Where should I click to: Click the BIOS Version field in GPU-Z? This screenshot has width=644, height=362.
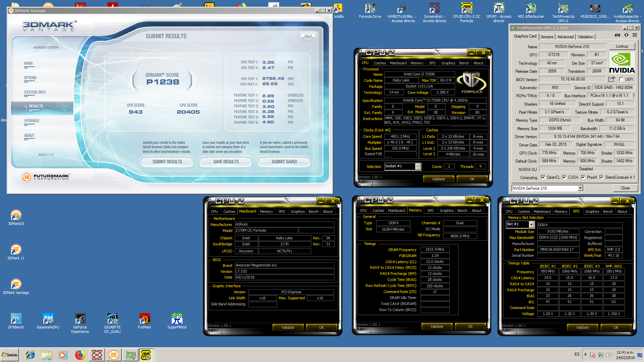573,79
